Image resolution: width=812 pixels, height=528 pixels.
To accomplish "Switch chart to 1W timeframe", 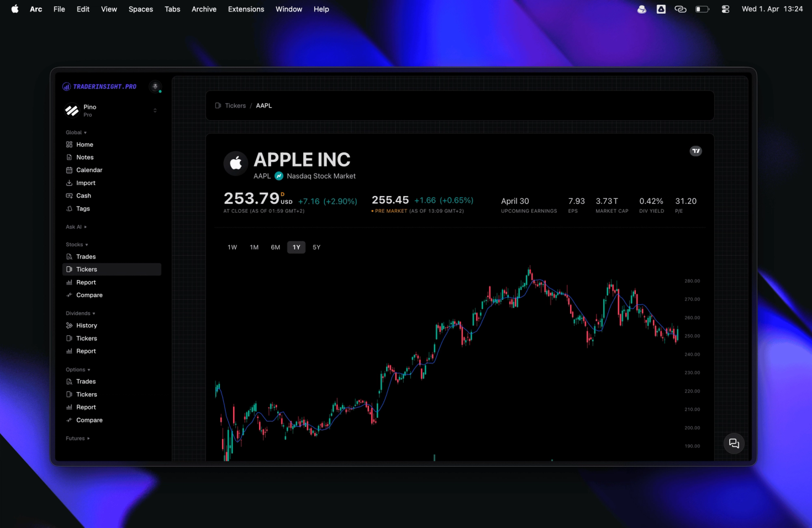I will [232, 247].
